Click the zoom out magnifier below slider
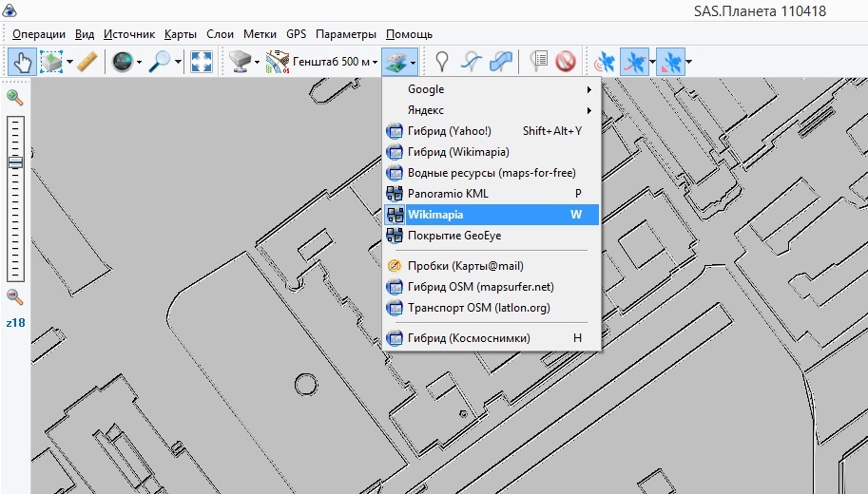 [x=14, y=296]
